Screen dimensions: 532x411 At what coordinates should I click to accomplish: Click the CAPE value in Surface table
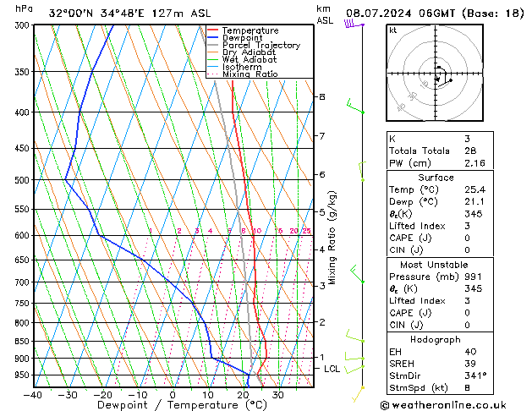tap(467, 238)
